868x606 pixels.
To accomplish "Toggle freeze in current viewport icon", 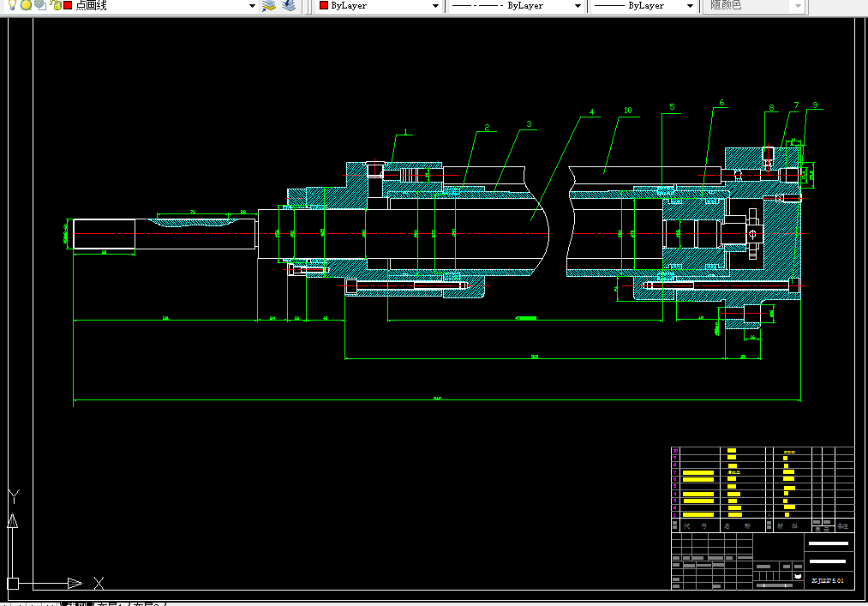I will point(40,5).
